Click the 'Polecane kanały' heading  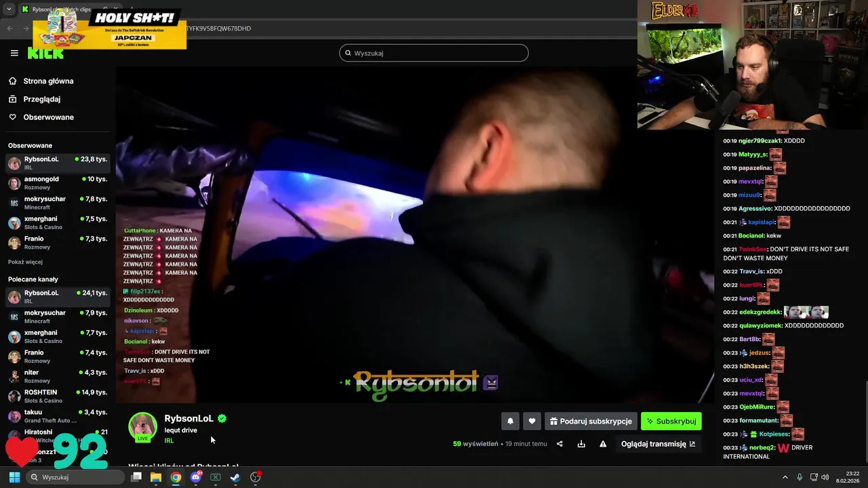tap(33, 279)
